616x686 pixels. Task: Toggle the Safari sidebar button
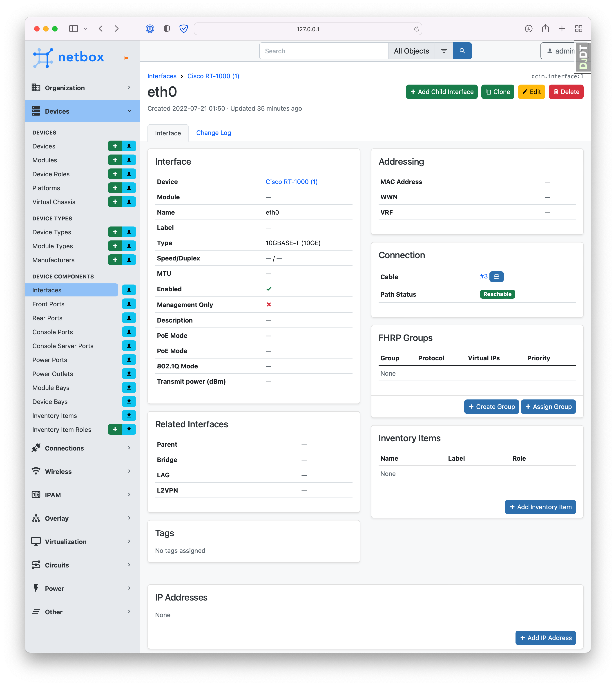(74, 29)
